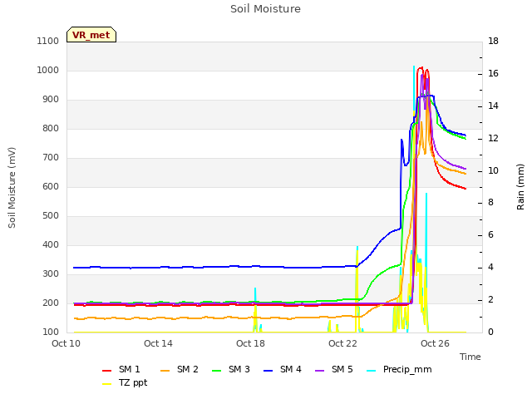
Task: Click the blue SM 4 legend swatch
Action: (268, 371)
